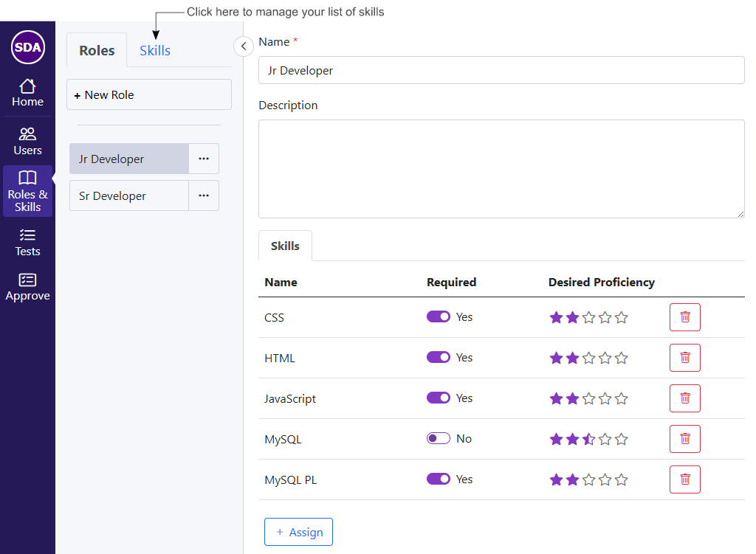Image resolution: width=756 pixels, height=554 pixels.
Task: Switch to the Roles tab
Action: coord(97,50)
